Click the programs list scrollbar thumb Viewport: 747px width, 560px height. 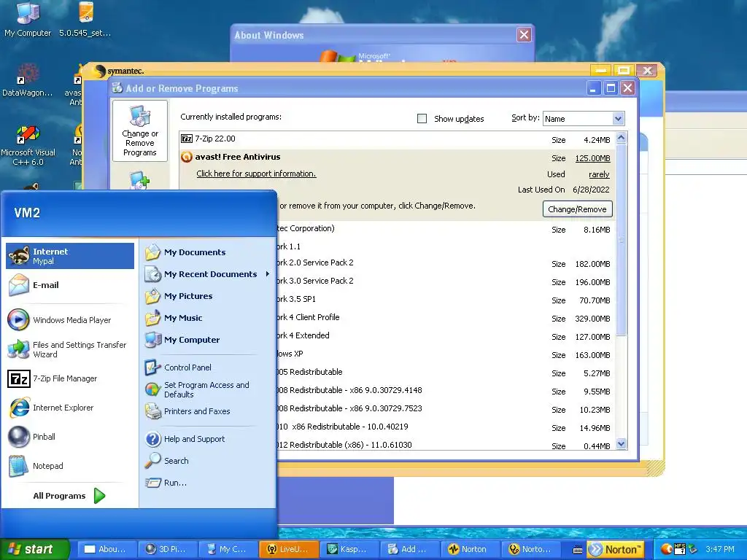pos(621,240)
